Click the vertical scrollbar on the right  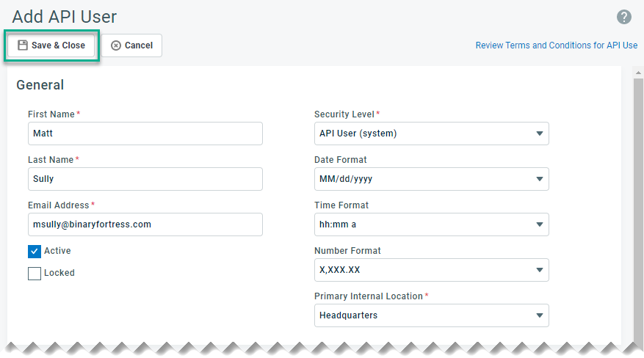click(x=637, y=205)
